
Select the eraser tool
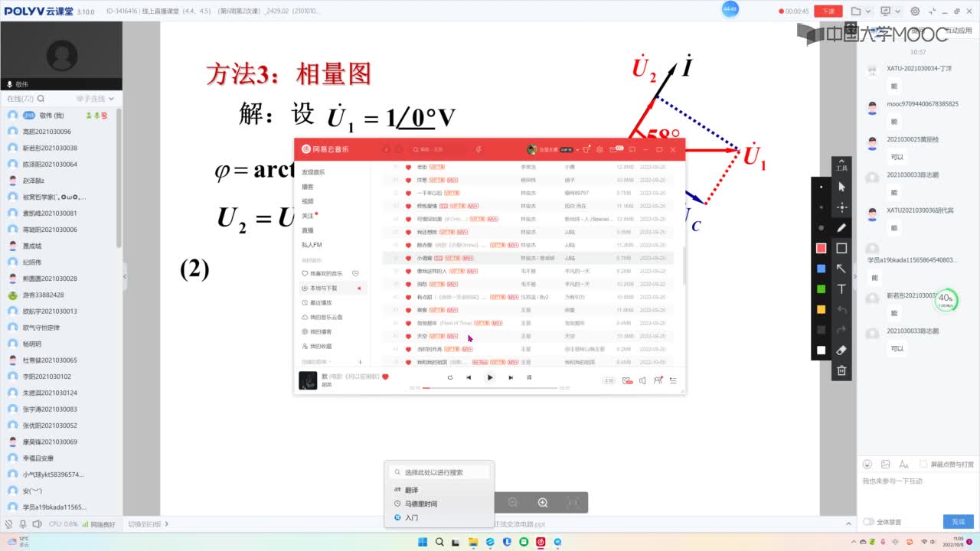tap(841, 350)
